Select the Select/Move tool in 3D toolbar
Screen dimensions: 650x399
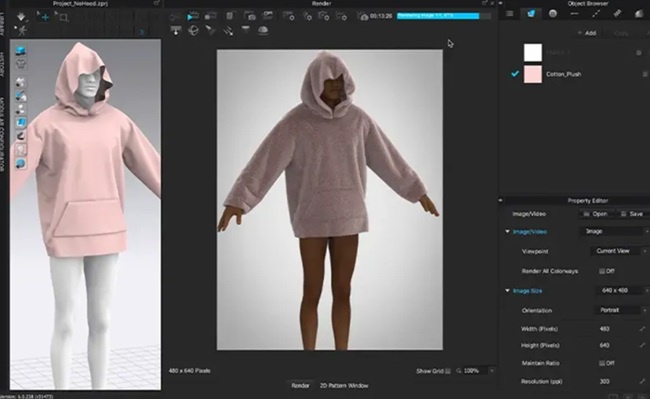click(x=44, y=17)
